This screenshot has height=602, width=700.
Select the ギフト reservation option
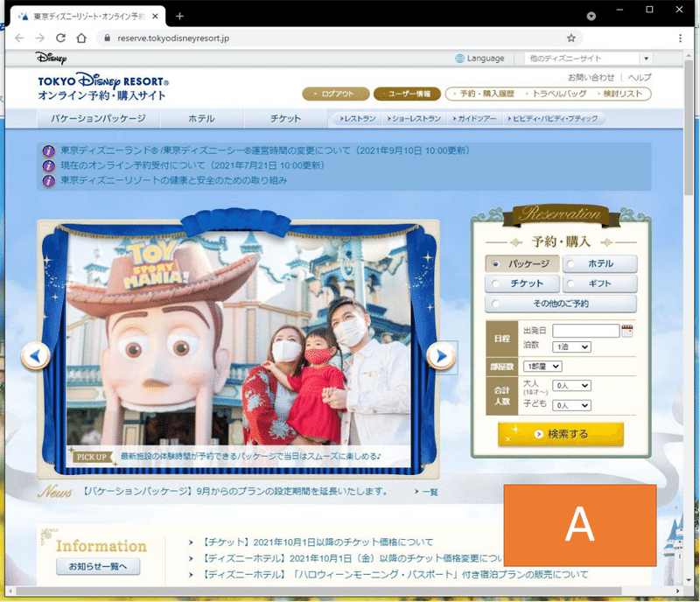(x=600, y=283)
